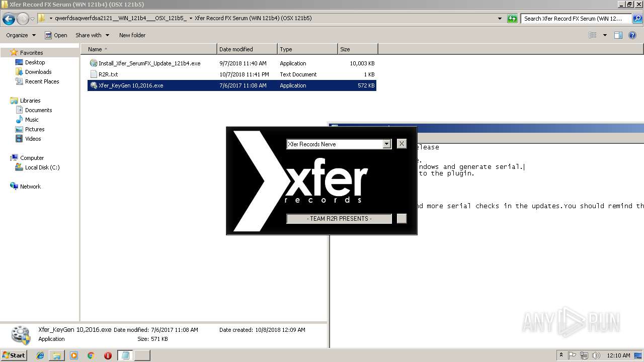Open the Music library
Image resolution: width=644 pixels, height=362 pixels.
pyautogui.click(x=32, y=120)
